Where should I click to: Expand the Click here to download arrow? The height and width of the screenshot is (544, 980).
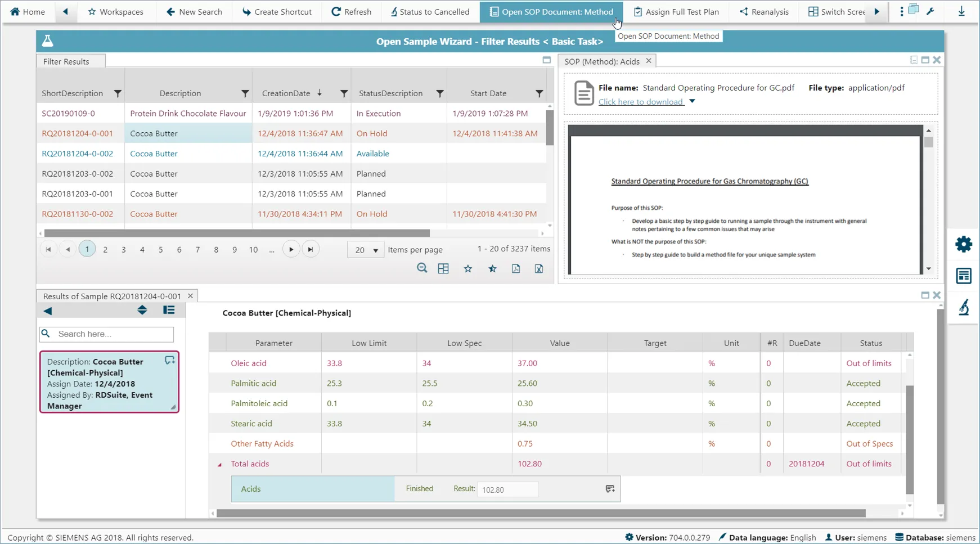click(691, 102)
